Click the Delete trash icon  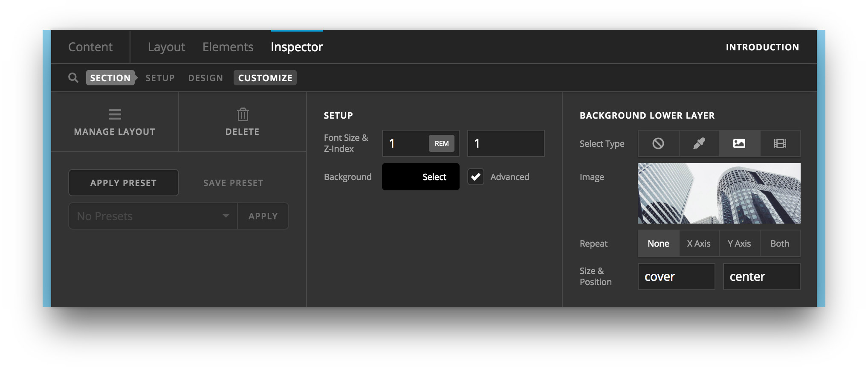pyautogui.click(x=243, y=114)
